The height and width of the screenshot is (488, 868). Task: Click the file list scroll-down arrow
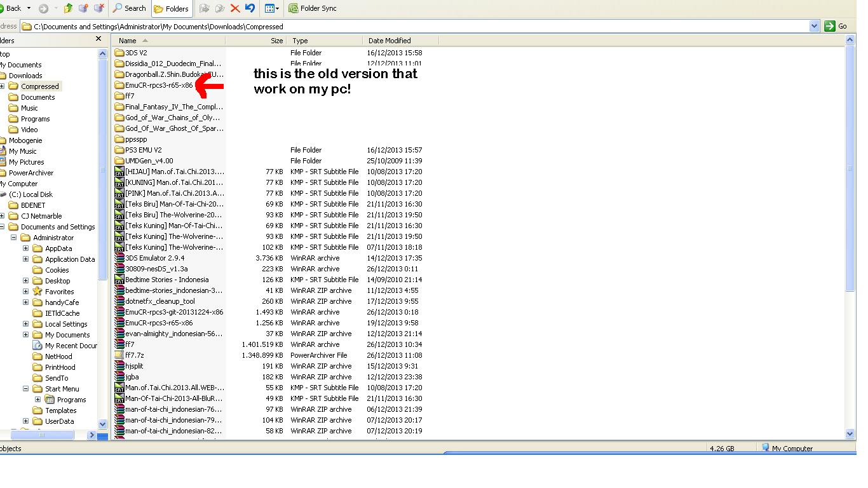click(850, 434)
